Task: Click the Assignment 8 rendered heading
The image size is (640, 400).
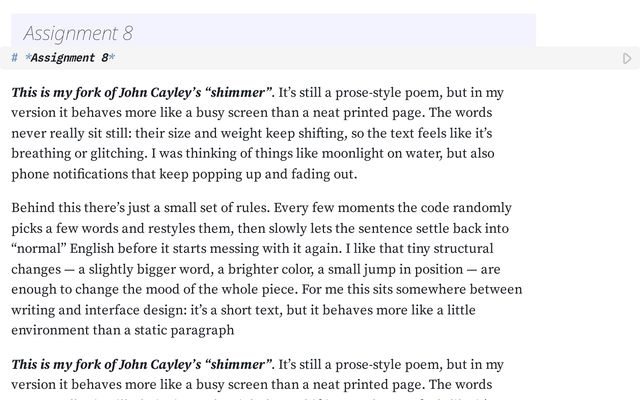Action: [x=78, y=33]
